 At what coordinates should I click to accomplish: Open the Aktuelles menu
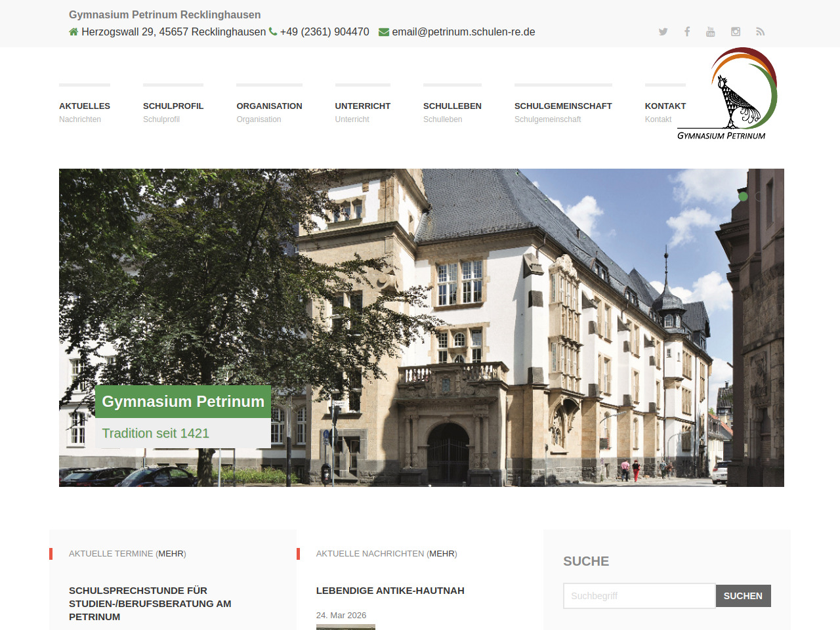click(x=85, y=106)
